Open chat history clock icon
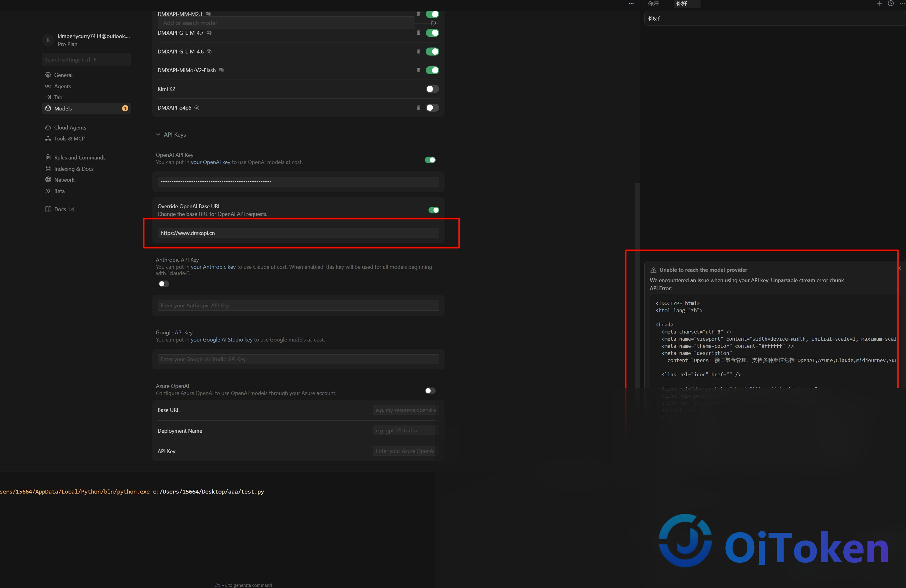906x588 pixels. 891,4
